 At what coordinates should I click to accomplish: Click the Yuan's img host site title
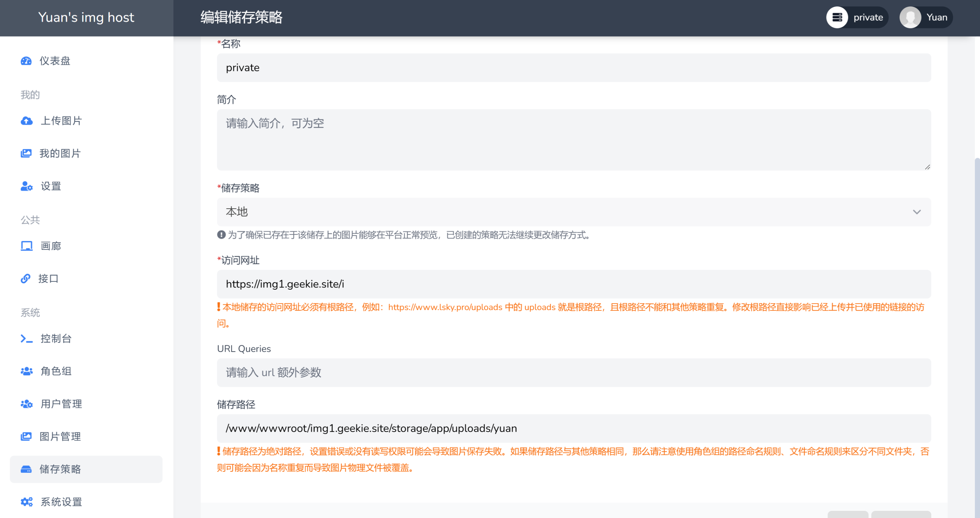[86, 18]
